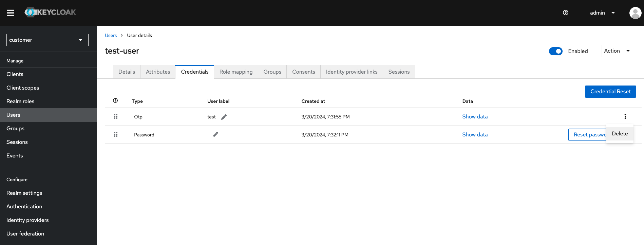644x245 pixels.
Task: Open Realm settings in sidebar
Action: (24, 193)
